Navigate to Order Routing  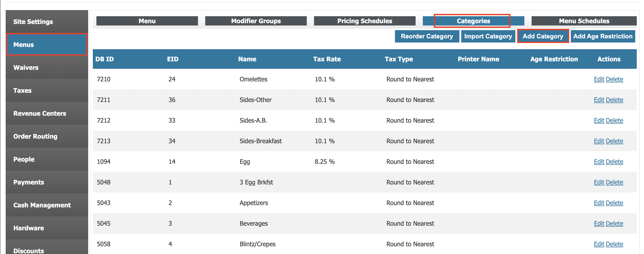[35, 136]
